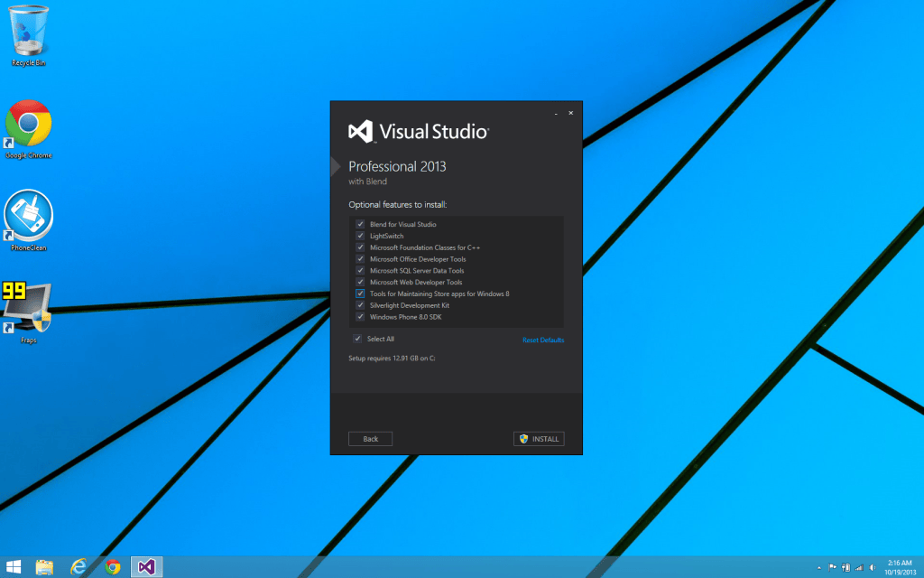924x578 pixels.
Task: Close the Visual Studio setup window
Action: pos(570,113)
